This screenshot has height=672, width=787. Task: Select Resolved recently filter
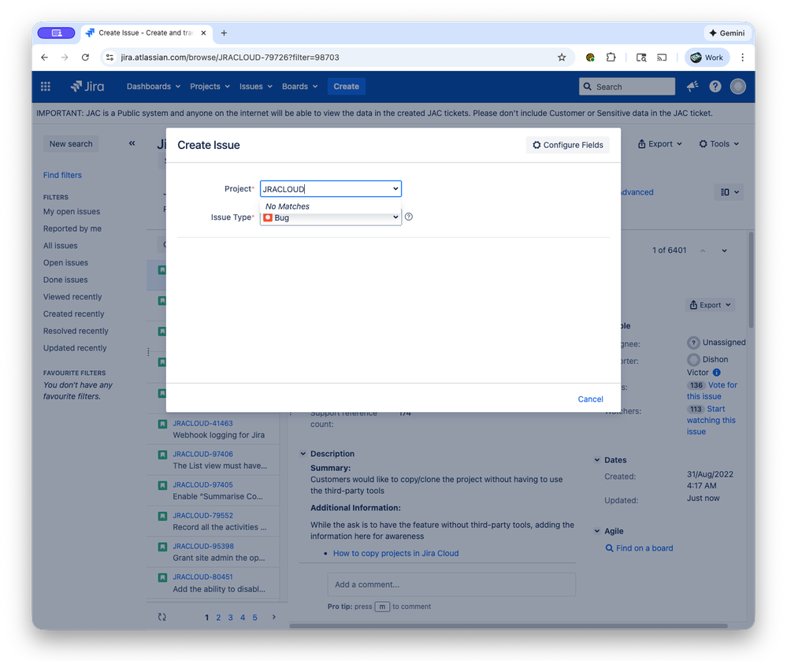click(76, 331)
